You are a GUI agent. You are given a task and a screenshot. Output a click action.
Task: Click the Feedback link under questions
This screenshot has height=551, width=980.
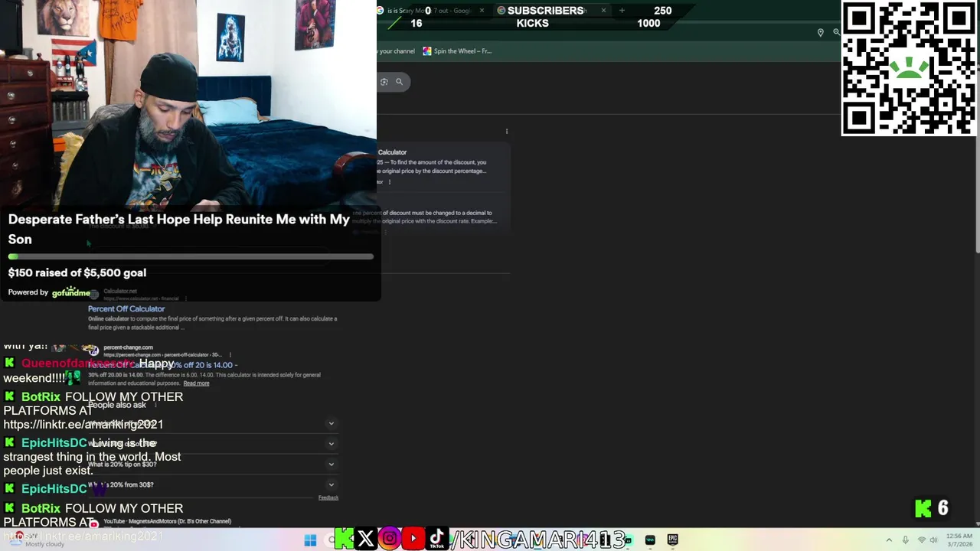(328, 497)
